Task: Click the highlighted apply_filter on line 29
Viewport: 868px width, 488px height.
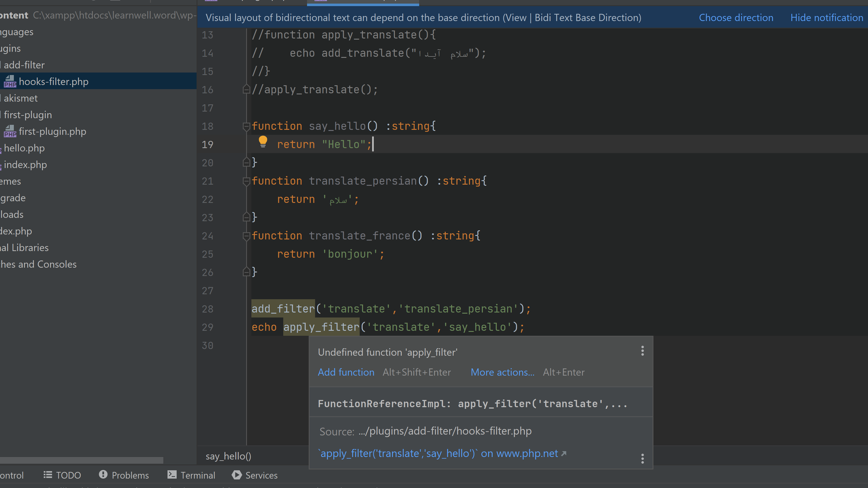Action: 321,327
